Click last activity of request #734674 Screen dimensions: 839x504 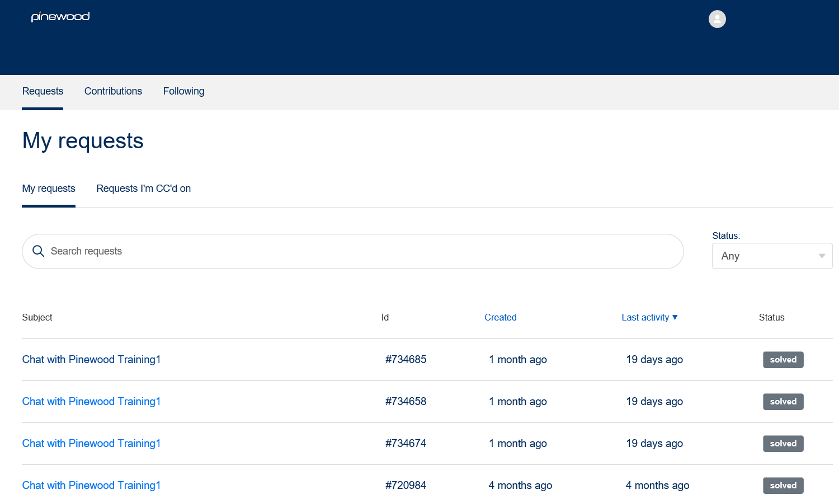pos(654,444)
